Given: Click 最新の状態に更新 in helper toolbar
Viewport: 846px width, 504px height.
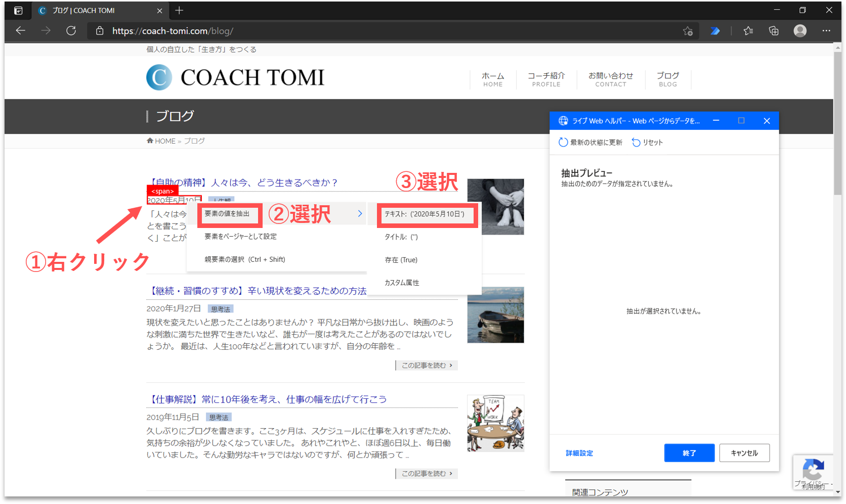Looking at the screenshot, I should point(590,143).
